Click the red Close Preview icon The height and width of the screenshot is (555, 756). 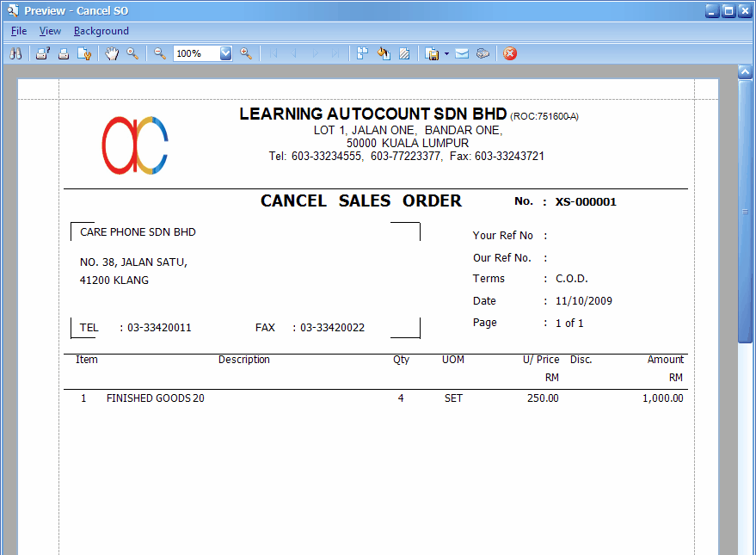510,53
